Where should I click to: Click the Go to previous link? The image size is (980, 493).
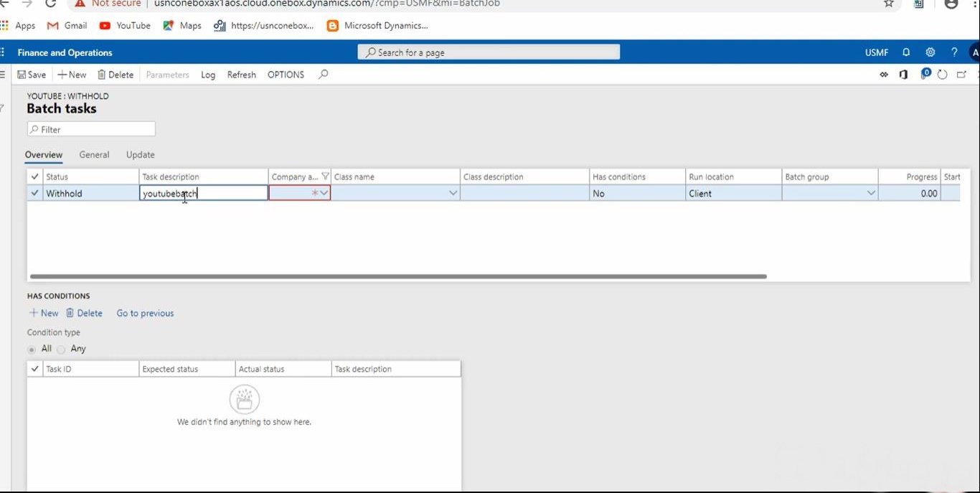[x=145, y=314]
